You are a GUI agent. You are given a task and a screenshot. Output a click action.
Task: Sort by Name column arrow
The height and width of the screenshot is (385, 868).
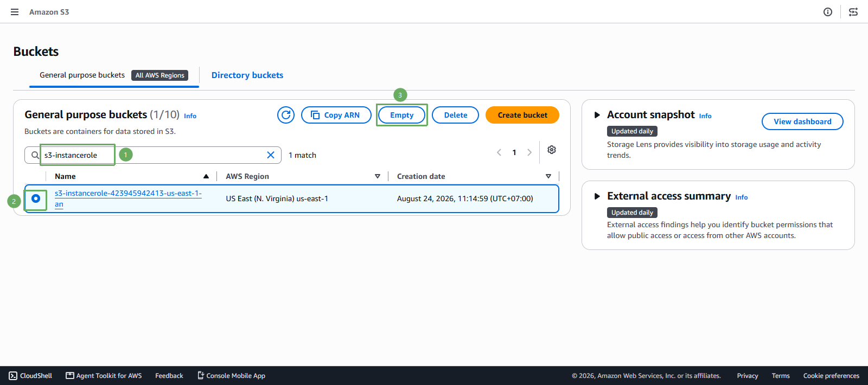tap(206, 176)
